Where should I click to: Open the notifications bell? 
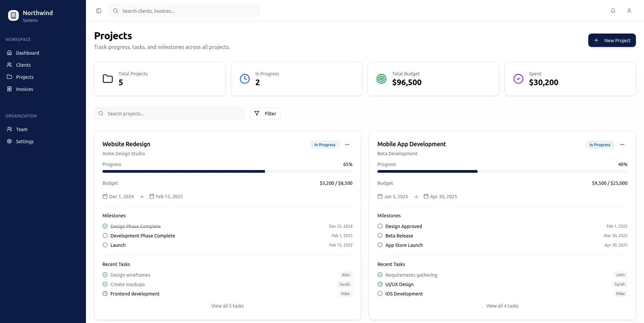(x=613, y=10)
